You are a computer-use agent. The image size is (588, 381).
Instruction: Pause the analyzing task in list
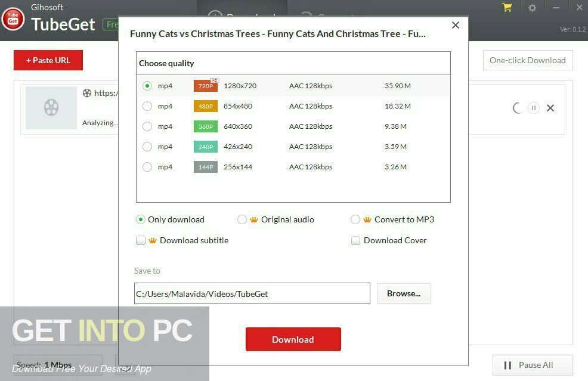[533, 108]
